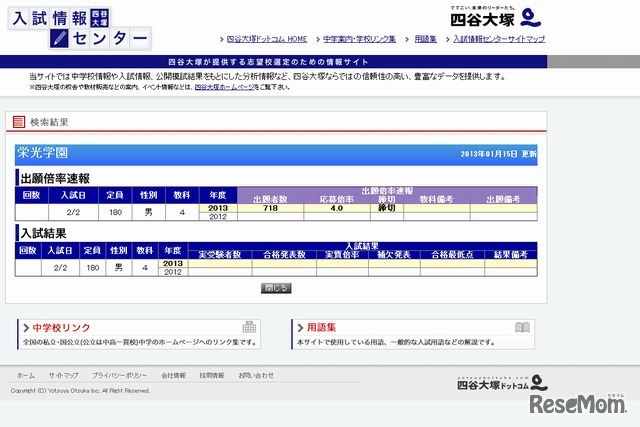Select the chevron before 入試情報センターサイトマップ

click(x=448, y=40)
